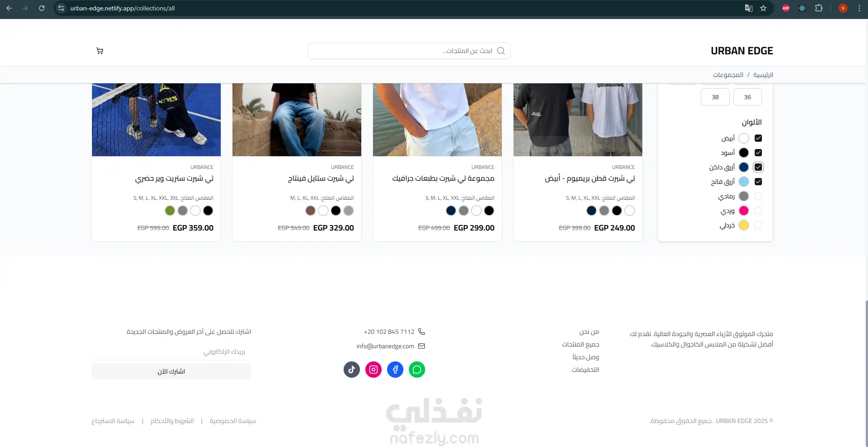The image size is (868, 447).
Task: Uncheck the أبيض white color filter
Action: [758, 138]
